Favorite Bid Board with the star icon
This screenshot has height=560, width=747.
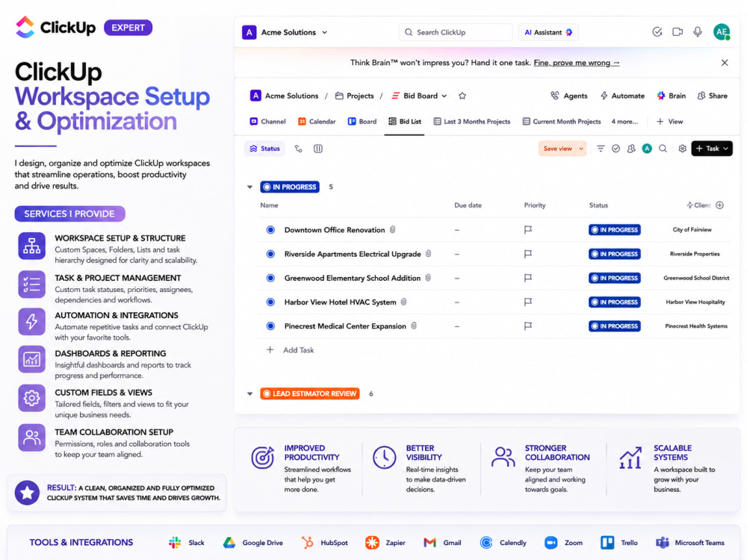462,96
